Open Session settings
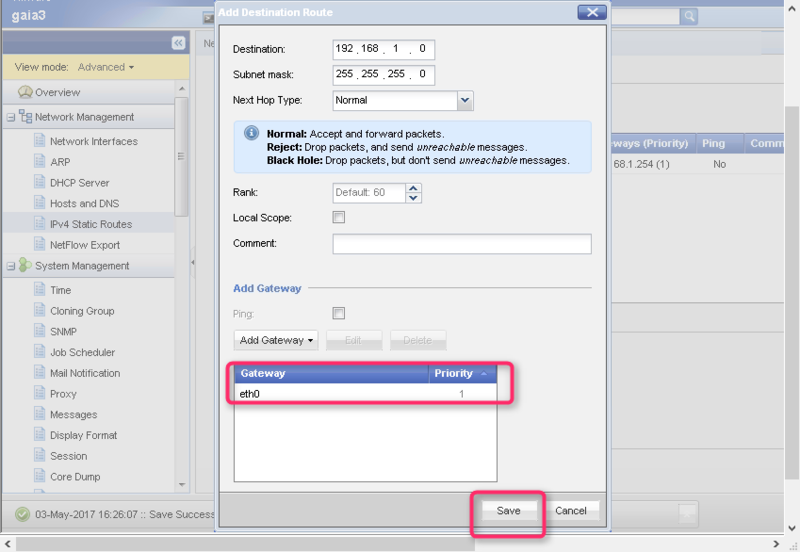The image size is (800, 552). pos(68,457)
